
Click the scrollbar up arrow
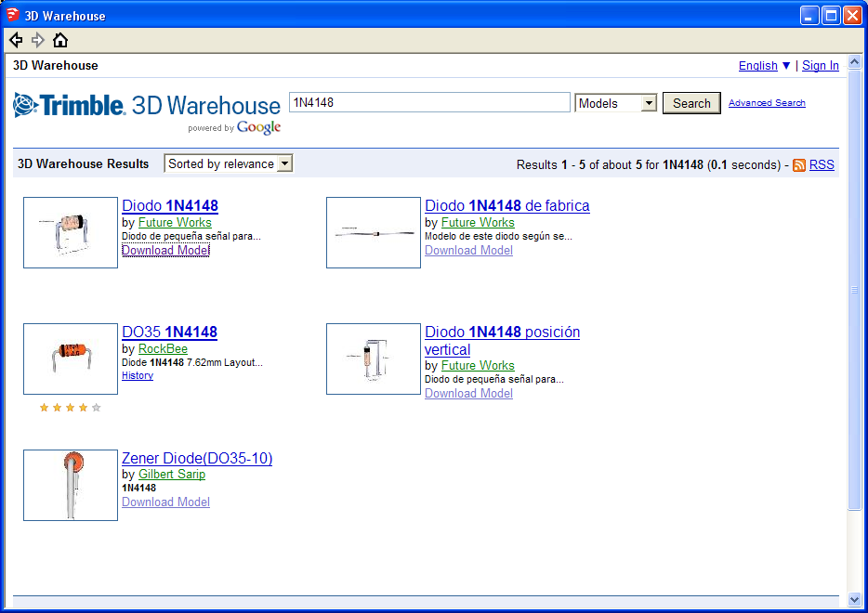(855, 61)
